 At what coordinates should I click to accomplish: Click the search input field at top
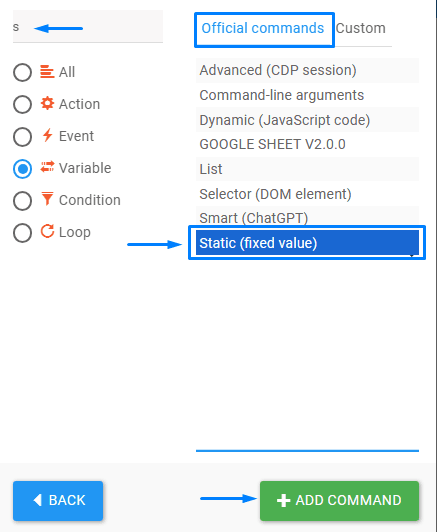click(x=88, y=26)
